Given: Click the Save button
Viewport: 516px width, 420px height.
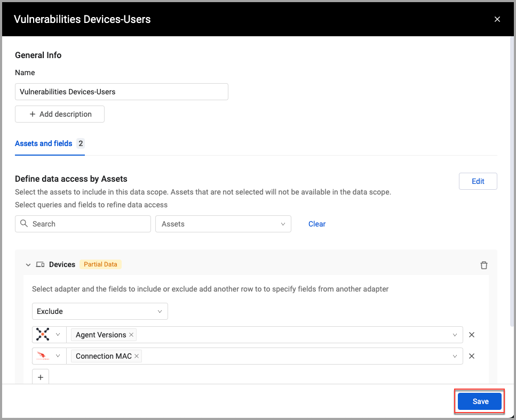Looking at the screenshot, I should tap(480, 401).
